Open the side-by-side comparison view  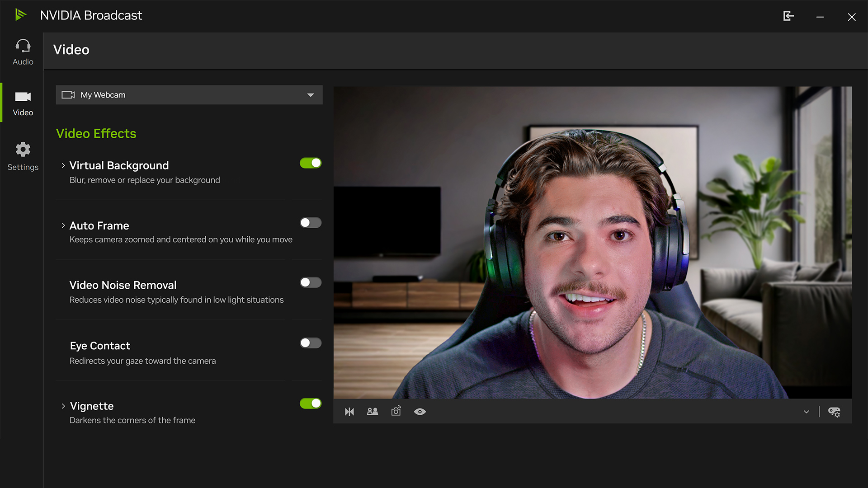point(372,411)
